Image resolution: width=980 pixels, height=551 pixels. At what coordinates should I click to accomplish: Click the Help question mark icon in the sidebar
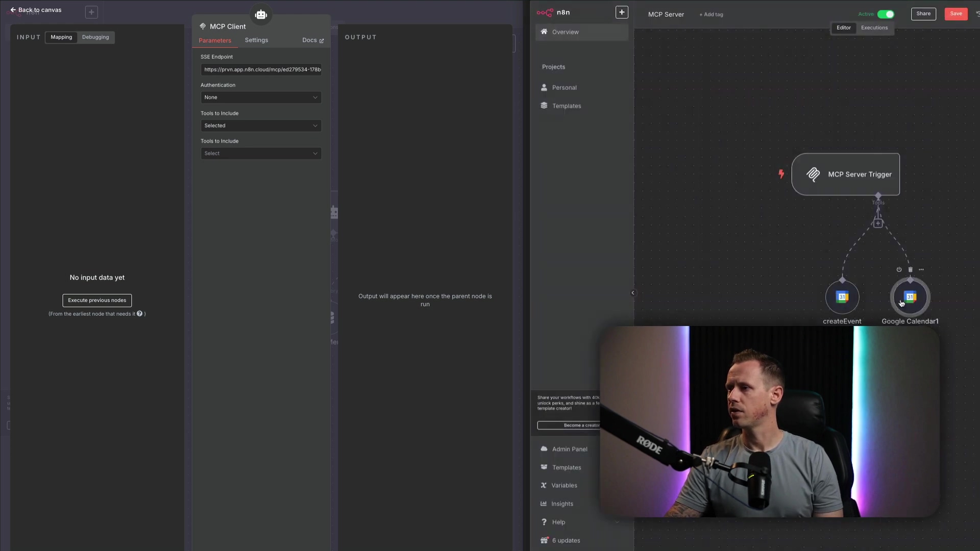click(x=544, y=522)
